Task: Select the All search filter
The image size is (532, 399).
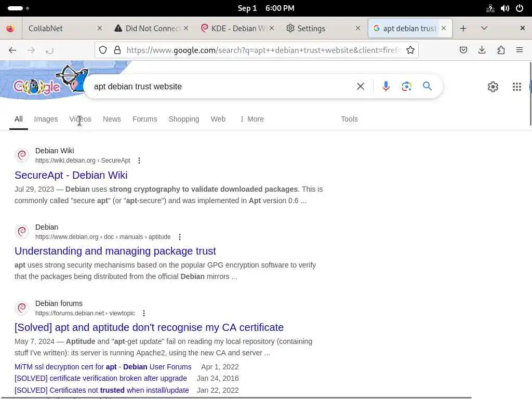Action: pos(18,119)
